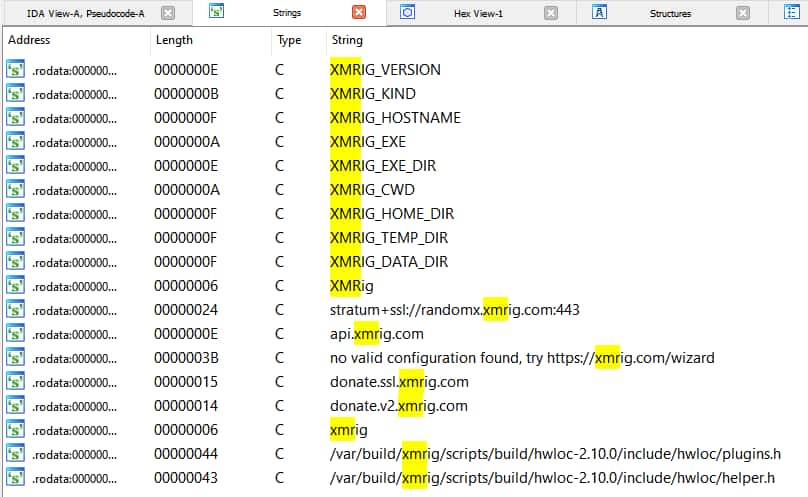Click the Structures tab icon
Viewport: 808px width, 497px height.
[599, 13]
